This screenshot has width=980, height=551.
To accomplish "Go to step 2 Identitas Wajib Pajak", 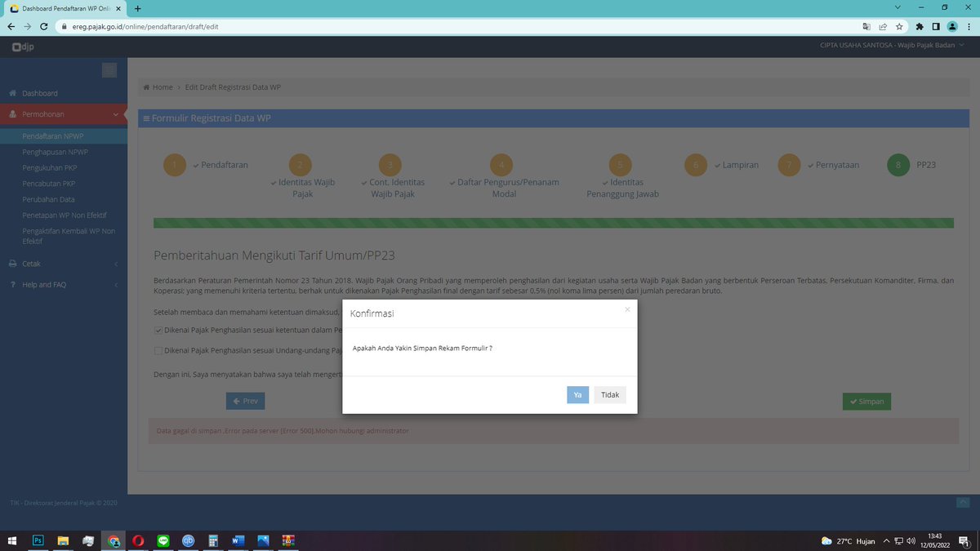I will pos(300,166).
